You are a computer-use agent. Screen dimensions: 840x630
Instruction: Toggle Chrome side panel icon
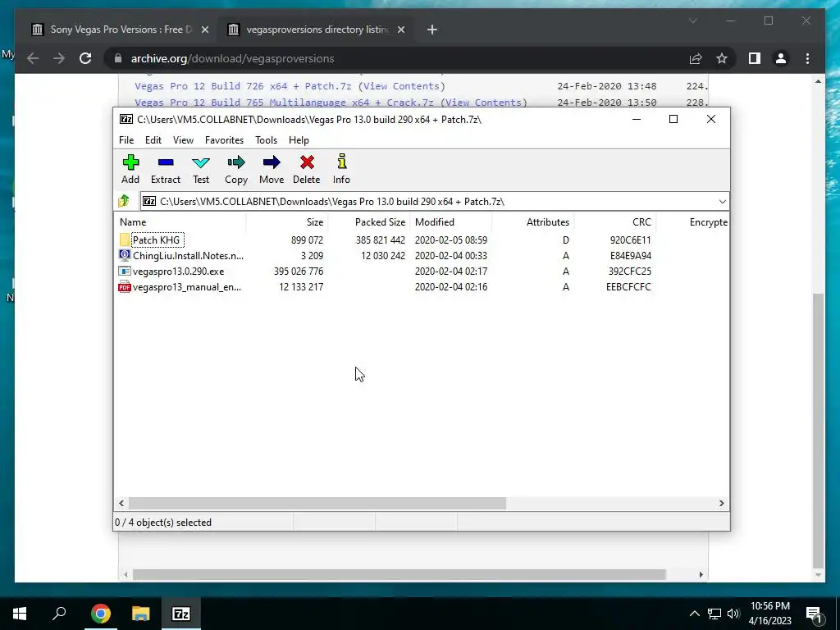point(755,58)
